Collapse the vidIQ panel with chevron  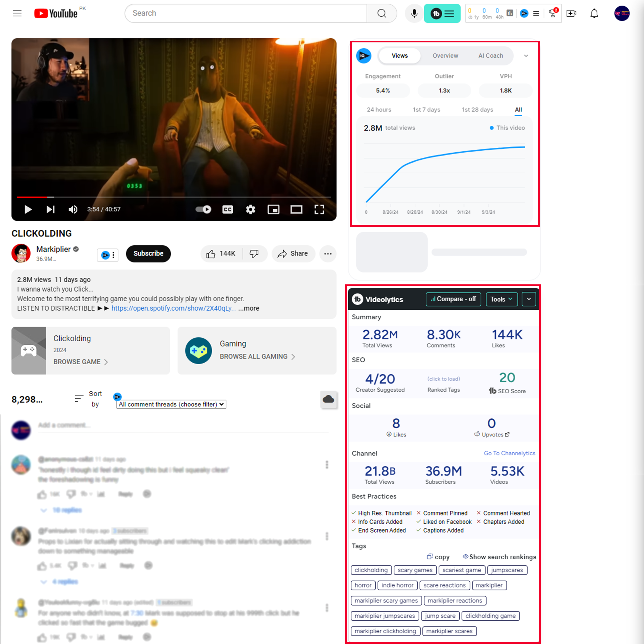[x=526, y=56]
